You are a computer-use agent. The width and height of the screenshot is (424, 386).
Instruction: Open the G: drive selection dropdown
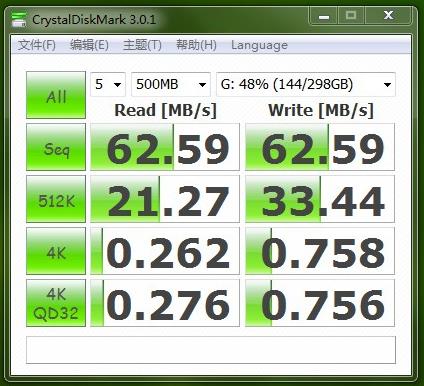click(x=306, y=84)
